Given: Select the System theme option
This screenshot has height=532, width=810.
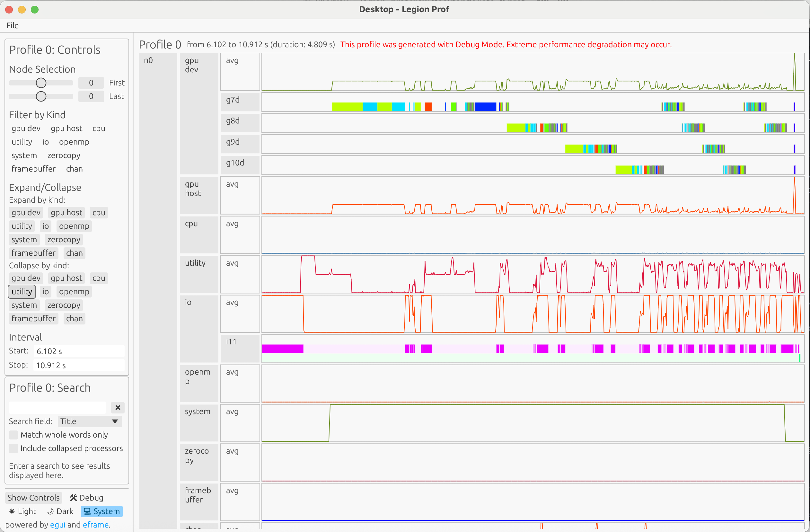Looking at the screenshot, I should [102, 511].
